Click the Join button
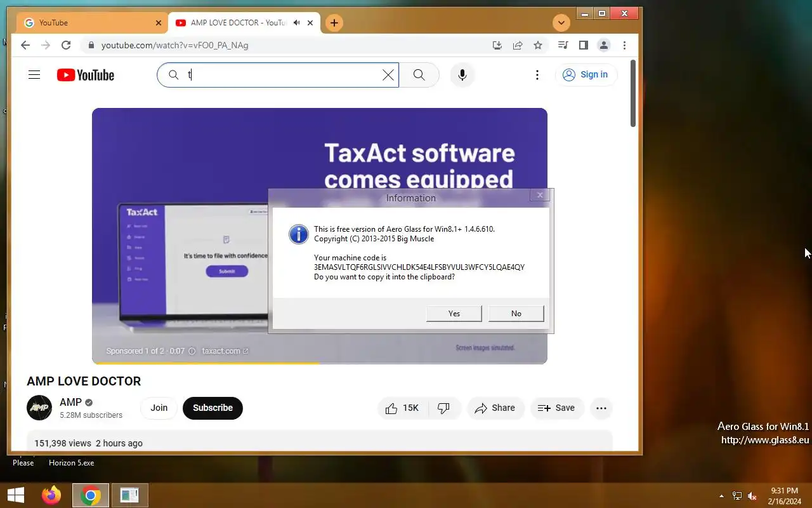812x508 pixels. (159, 408)
